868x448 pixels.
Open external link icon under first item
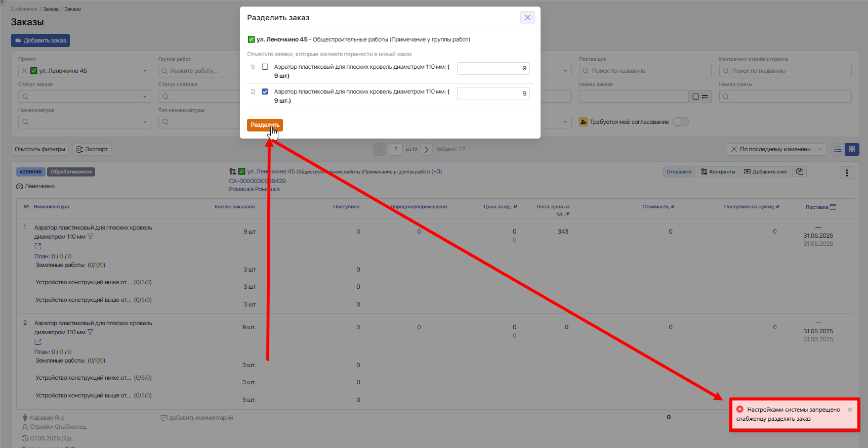[38, 246]
